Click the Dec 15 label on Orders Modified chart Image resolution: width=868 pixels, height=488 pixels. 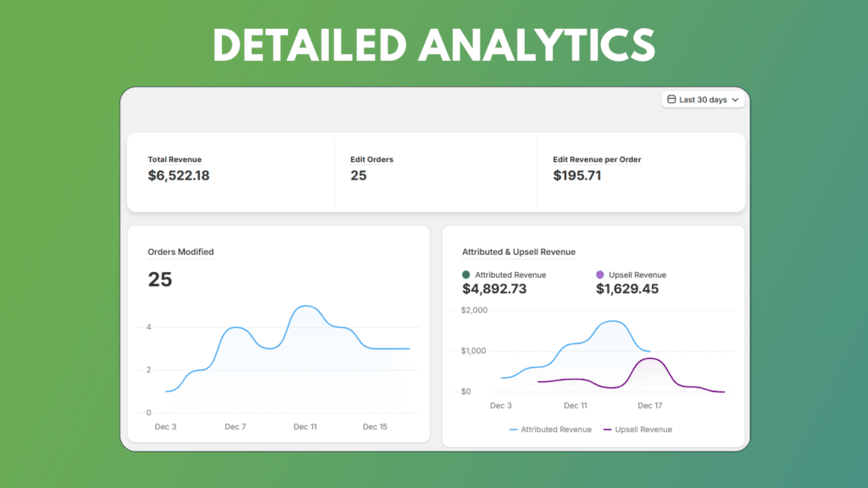click(375, 427)
